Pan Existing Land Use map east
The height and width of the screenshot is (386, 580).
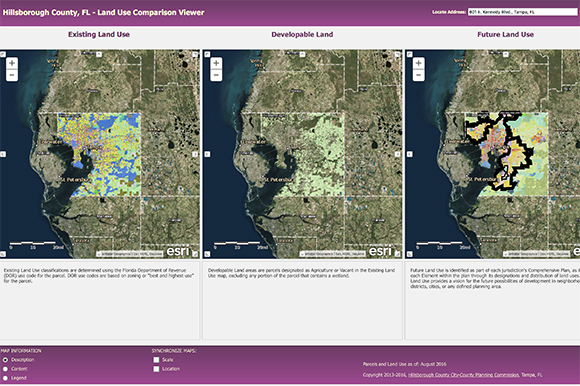(x=195, y=154)
